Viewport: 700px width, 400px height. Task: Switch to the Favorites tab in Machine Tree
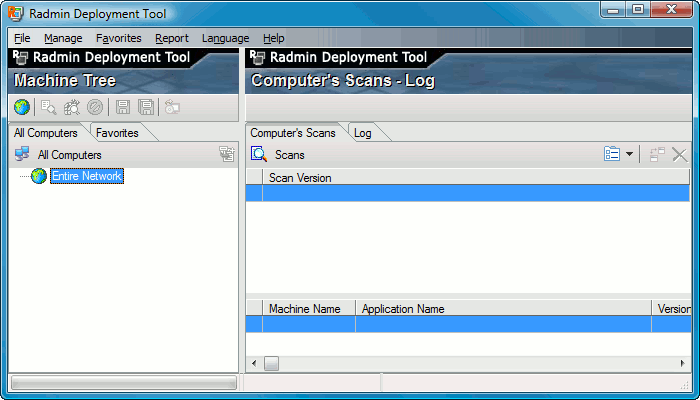[117, 133]
